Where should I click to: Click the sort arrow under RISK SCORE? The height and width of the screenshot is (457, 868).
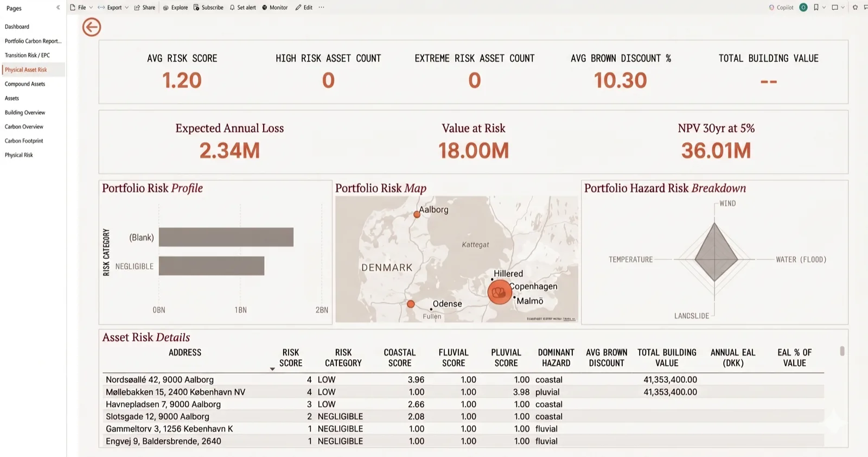point(272,369)
